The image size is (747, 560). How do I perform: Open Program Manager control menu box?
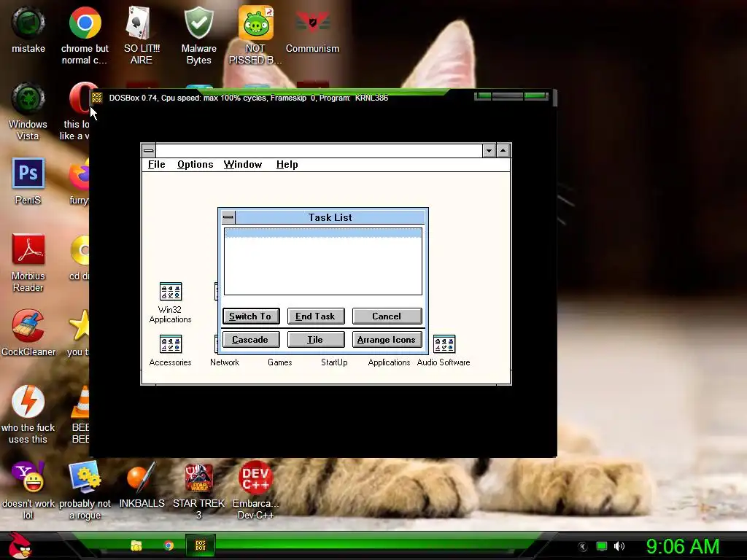tap(149, 150)
